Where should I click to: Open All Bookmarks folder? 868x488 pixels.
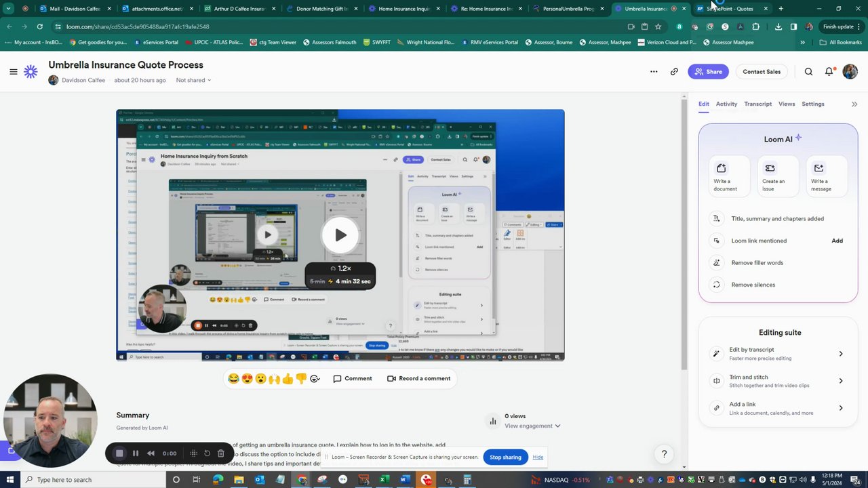(840, 42)
